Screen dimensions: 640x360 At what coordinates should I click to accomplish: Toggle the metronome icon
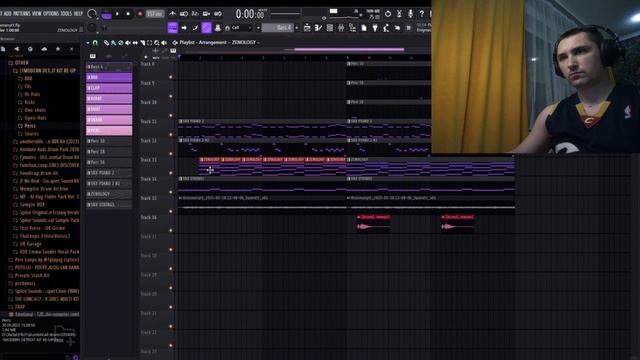click(x=173, y=13)
